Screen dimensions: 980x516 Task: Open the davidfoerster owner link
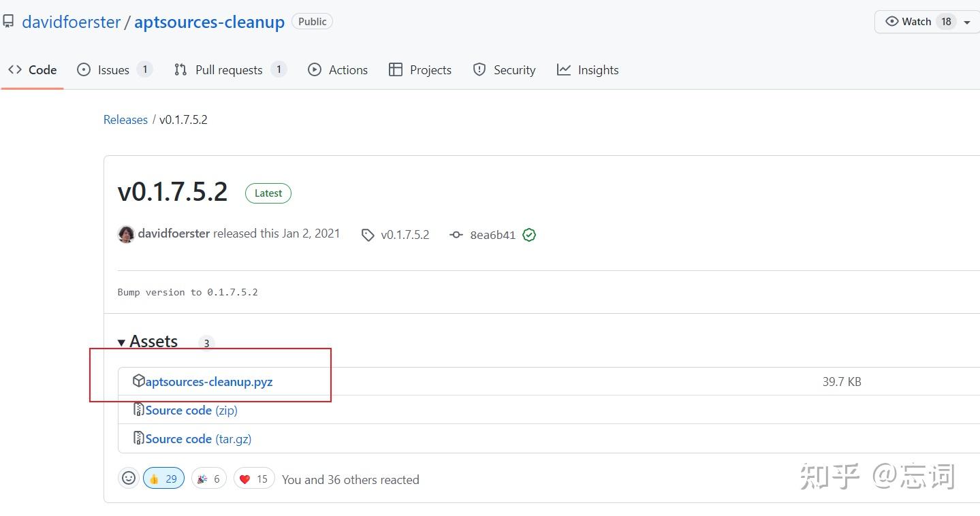click(x=72, y=22)
